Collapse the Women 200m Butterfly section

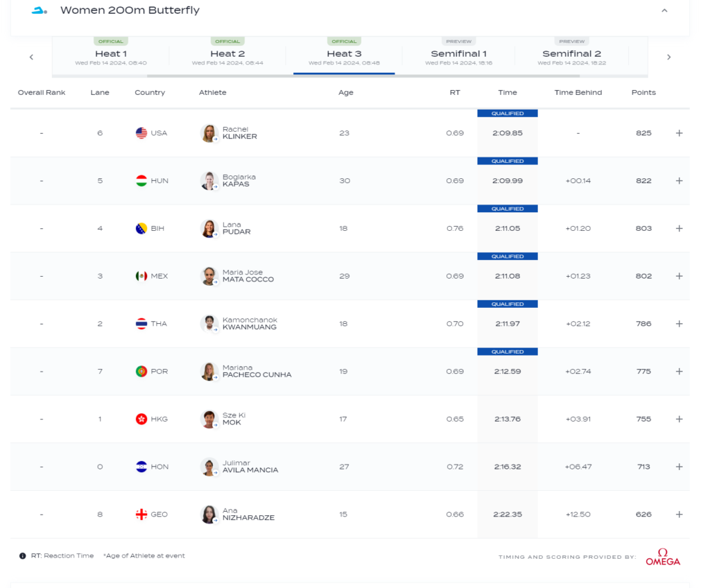[x=664, y=10]
